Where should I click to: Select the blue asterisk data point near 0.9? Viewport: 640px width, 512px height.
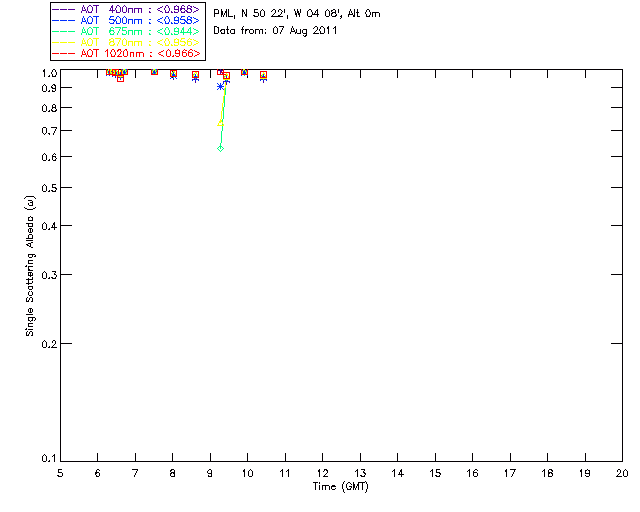220,87
